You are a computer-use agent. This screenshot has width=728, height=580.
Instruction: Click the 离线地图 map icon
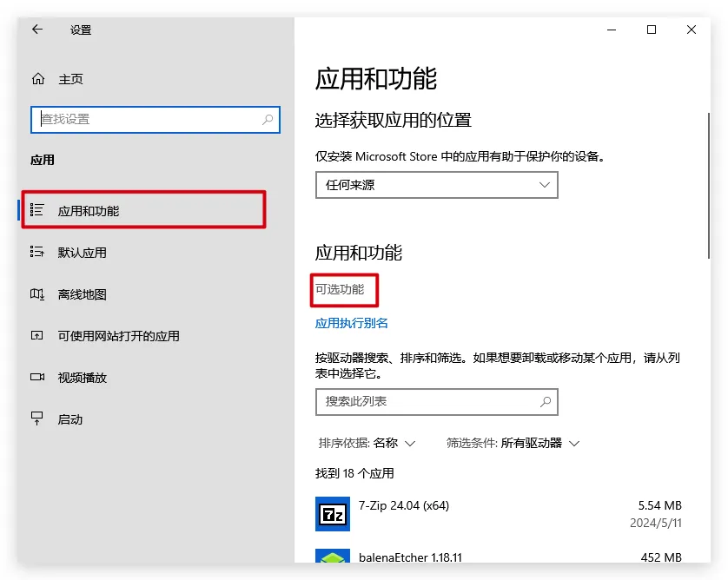point(37,294)
